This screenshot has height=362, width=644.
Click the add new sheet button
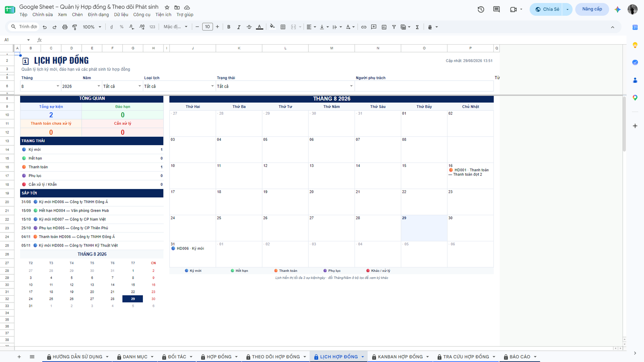[19, 357]
